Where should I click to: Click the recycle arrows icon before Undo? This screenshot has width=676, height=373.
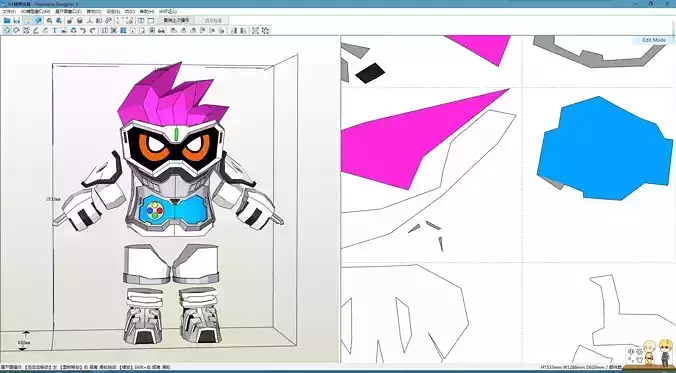click(73, 30)
